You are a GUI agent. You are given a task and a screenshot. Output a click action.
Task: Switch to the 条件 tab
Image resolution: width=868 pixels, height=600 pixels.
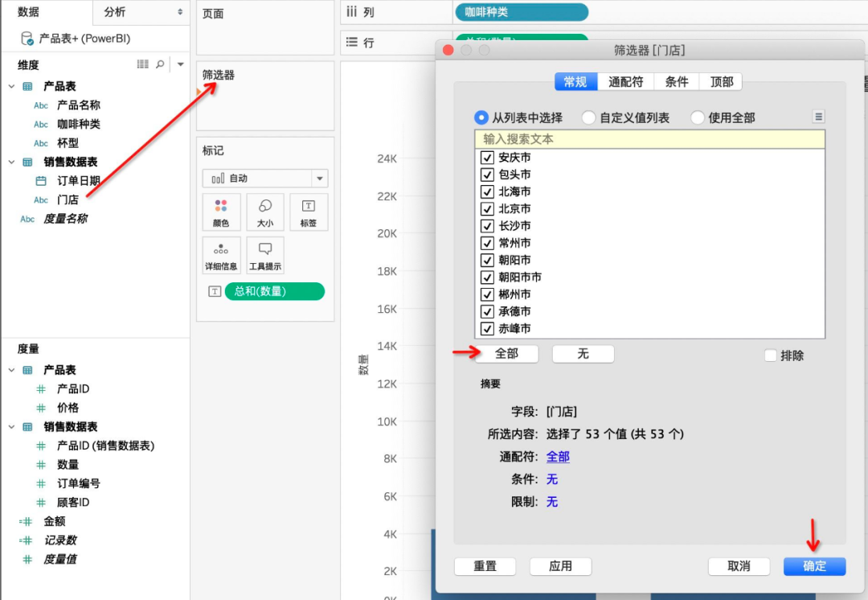pyautogui.click(x=677, y=81)
